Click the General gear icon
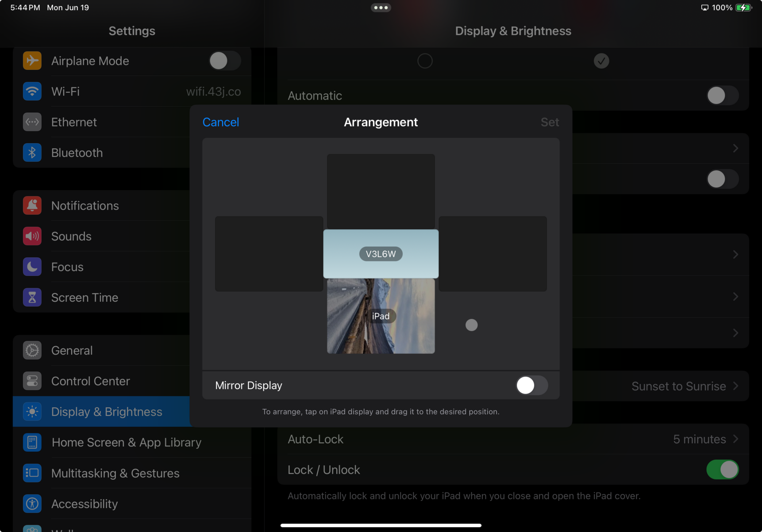 click(x=32, y=350)
